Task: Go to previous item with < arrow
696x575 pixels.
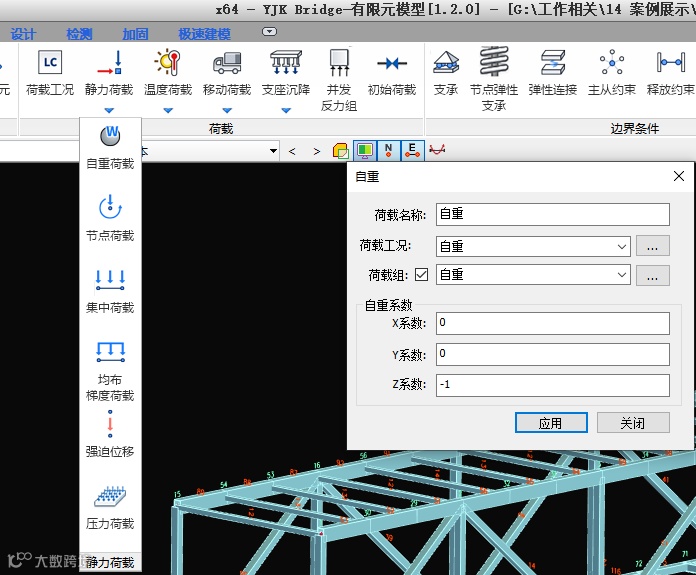Action: (292, 151)
